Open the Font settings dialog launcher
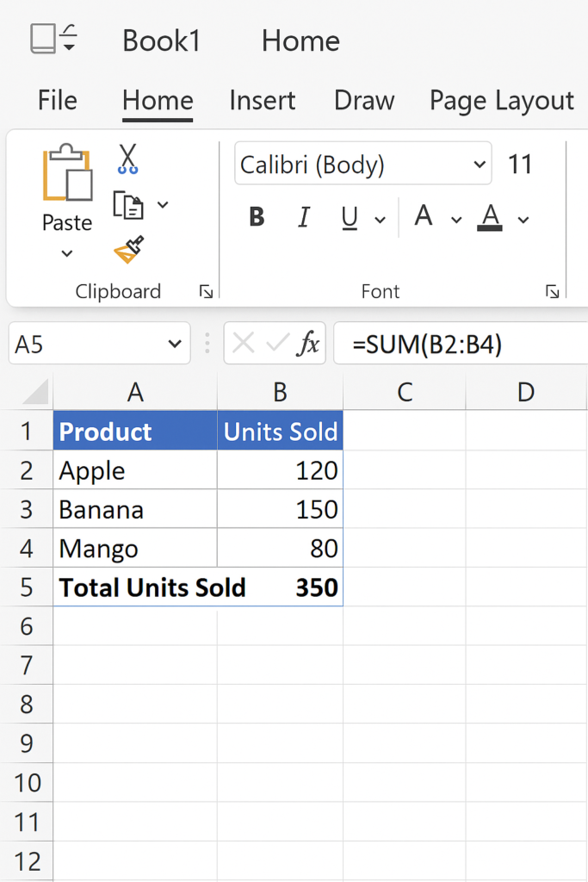This screenshot has height=882, width=588. [x=552, y=292]
